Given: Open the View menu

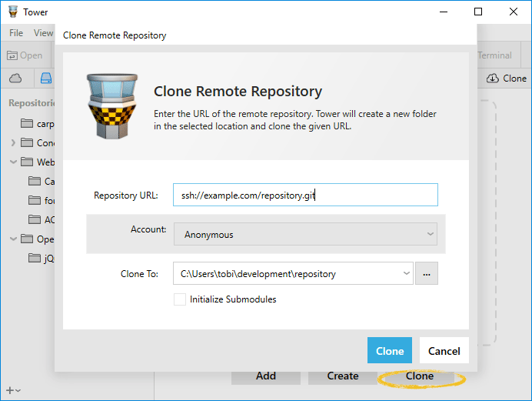Looking at the screenshot, I should click(43, 33).
